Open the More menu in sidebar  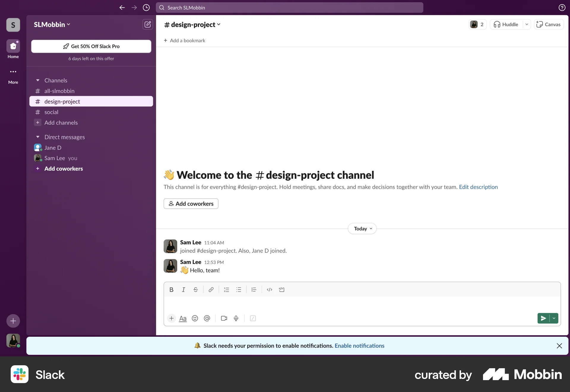coord(12,75)
